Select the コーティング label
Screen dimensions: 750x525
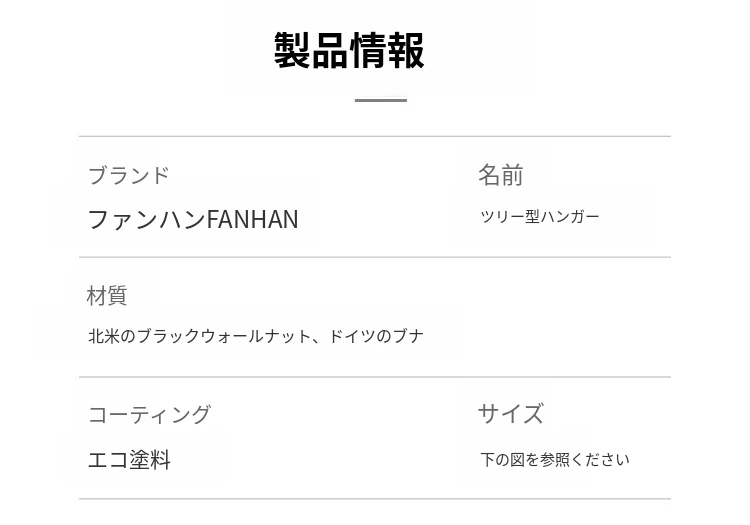click(x=149, y=415)
